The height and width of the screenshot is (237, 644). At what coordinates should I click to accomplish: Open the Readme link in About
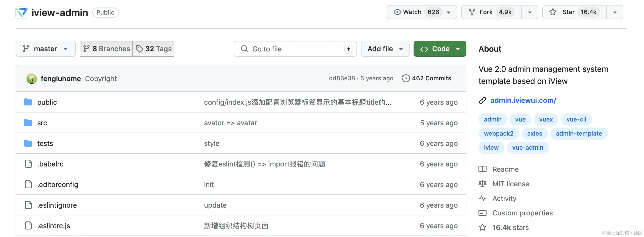tap(505, 169)
